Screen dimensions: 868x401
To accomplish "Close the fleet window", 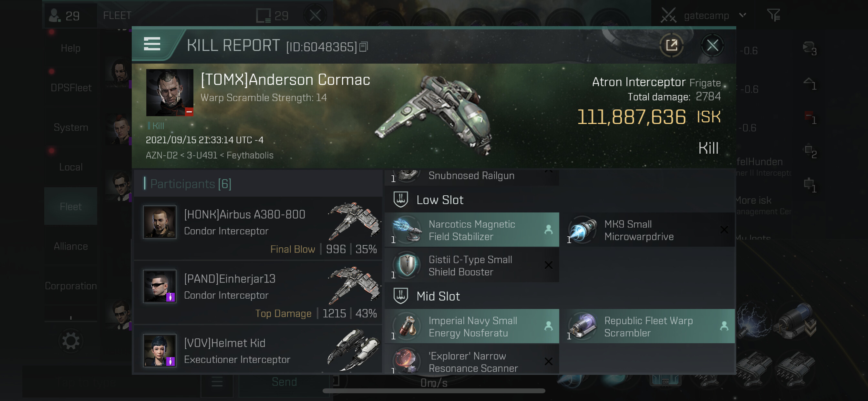I will (x=315, y=15).
